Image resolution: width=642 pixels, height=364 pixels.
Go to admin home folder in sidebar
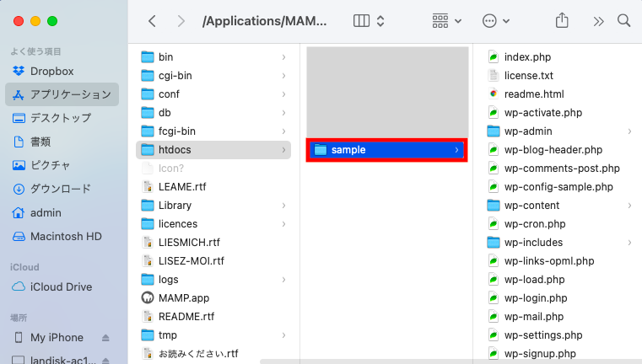coord(62,212)
